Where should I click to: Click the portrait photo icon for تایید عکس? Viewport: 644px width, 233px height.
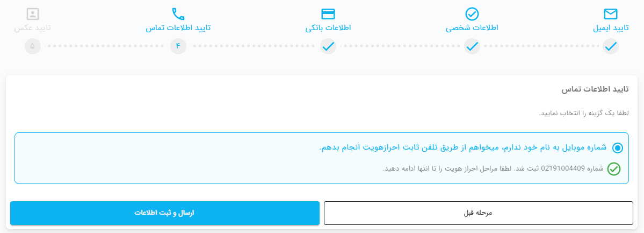(x=32, y=14)
